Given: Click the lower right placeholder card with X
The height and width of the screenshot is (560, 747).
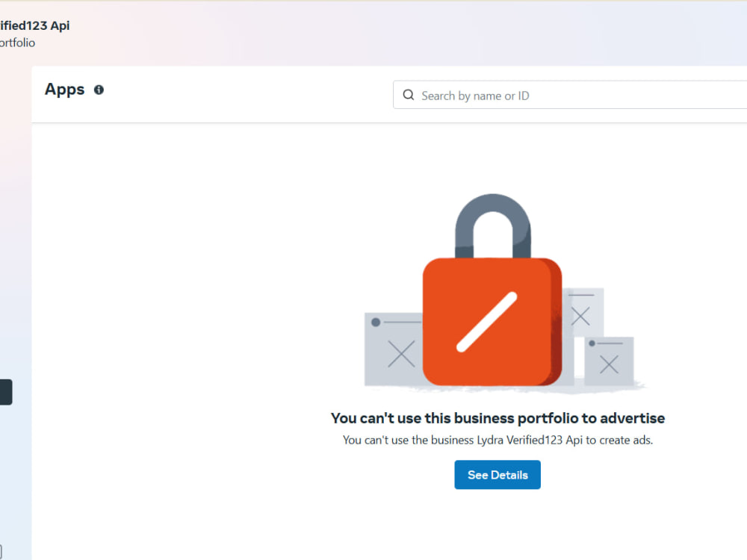Looking at the screenshot, I should [x=609, y=361].
